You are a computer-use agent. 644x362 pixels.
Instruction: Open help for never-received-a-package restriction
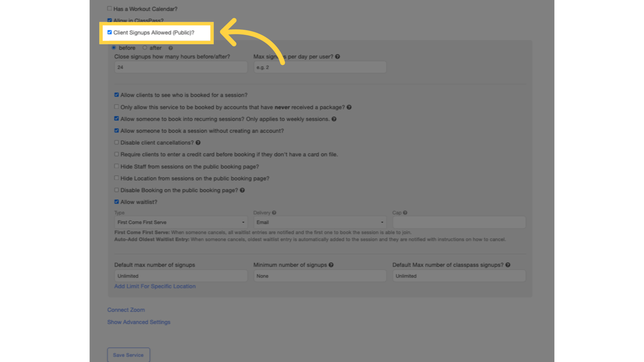tap(349, 107)
